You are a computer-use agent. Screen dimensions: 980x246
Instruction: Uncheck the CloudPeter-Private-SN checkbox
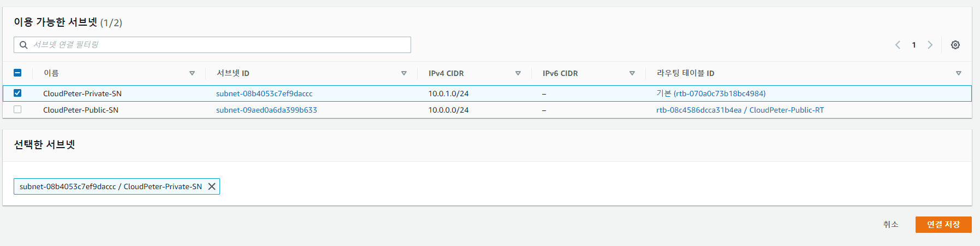[x=17, y=93]
